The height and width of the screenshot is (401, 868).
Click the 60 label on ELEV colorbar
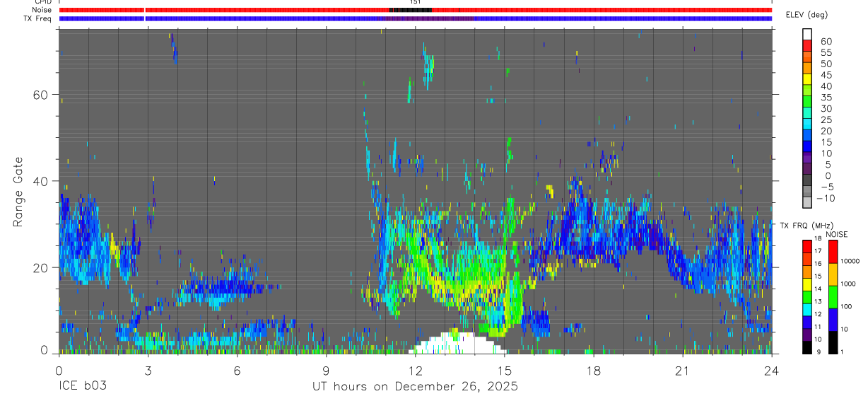point(825,41)
